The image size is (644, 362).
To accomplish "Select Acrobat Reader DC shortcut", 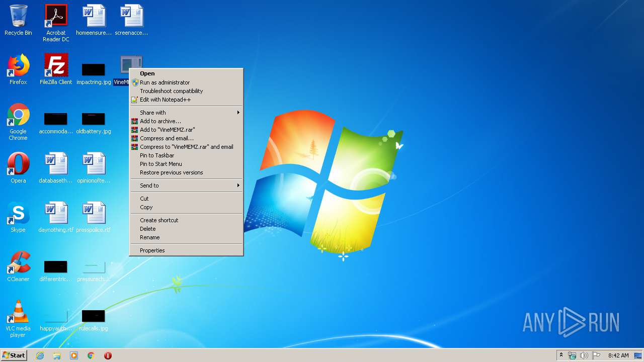I will (x=56, y=23).
